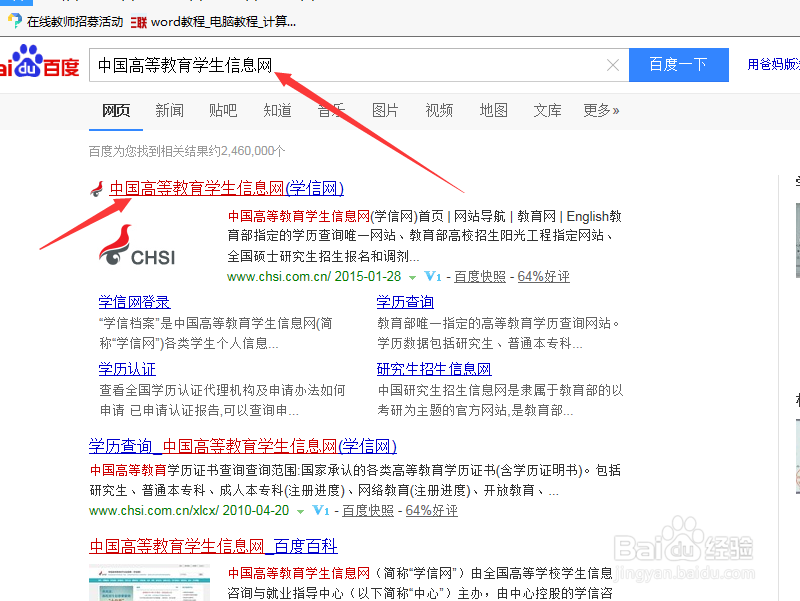Select the 网页 tab
Image resolution: width=800 pixels, height=601 pixels.
click(x=116, y=110)
